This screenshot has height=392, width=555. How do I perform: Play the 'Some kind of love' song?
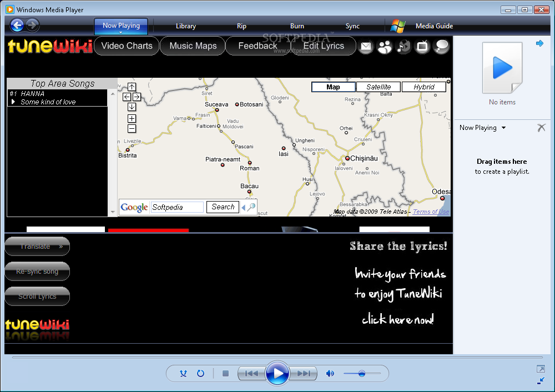(x=13, y=102)
